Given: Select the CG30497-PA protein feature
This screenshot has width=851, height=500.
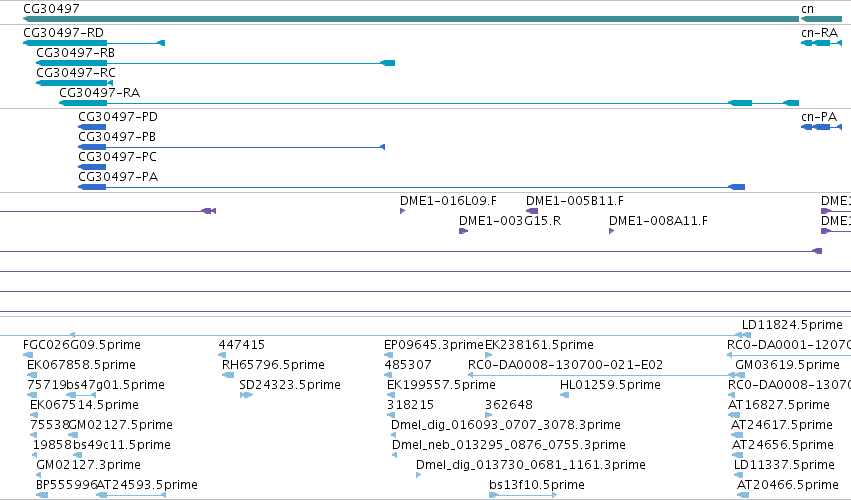Looking at the screenshot, I should coord(411,187).
